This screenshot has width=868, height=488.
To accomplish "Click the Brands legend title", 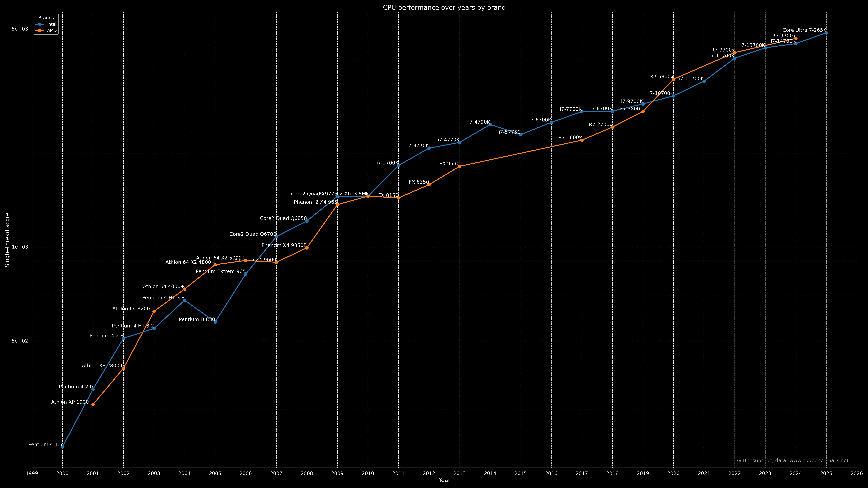I will (x=46, y=18).
